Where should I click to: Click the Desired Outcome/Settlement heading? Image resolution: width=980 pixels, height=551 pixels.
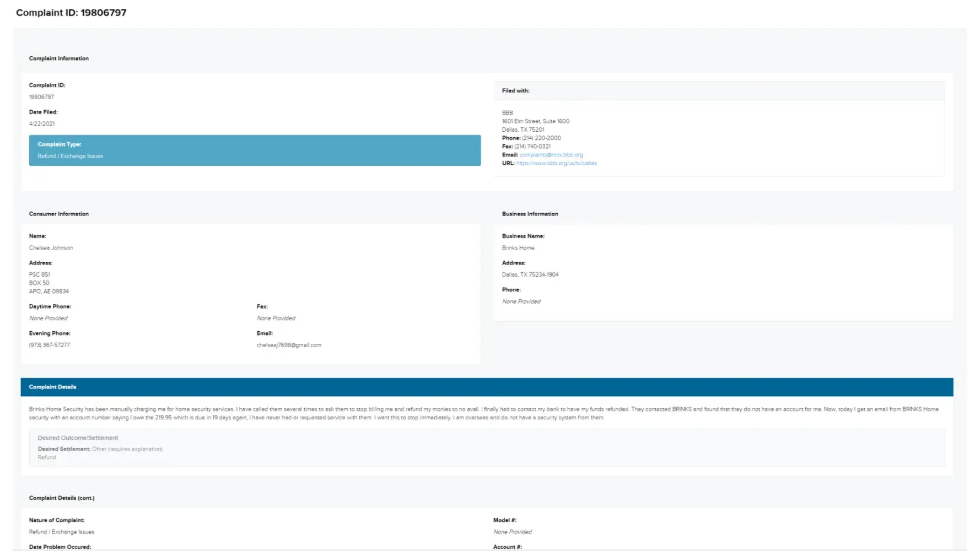[x=78, y=438]
